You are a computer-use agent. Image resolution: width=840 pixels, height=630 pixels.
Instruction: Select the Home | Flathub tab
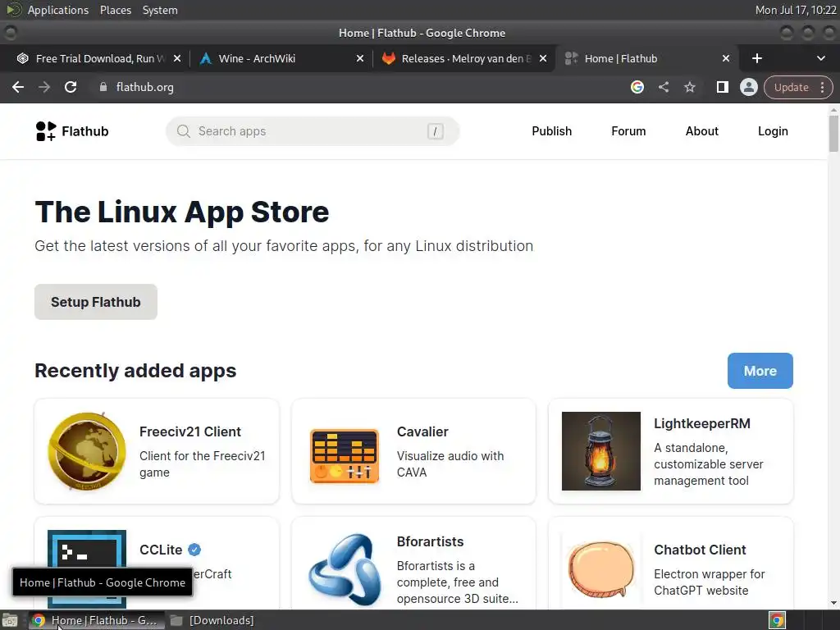[646, 58]
